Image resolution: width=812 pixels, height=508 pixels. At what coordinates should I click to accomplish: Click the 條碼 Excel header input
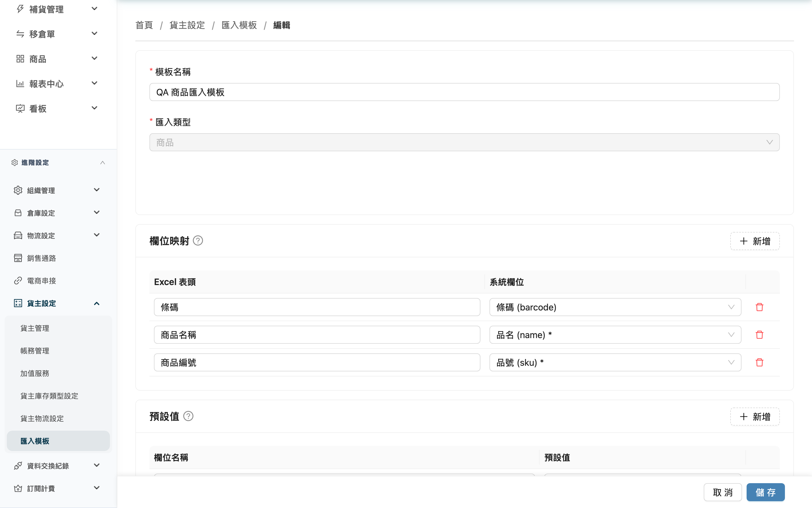click(317, 307)
